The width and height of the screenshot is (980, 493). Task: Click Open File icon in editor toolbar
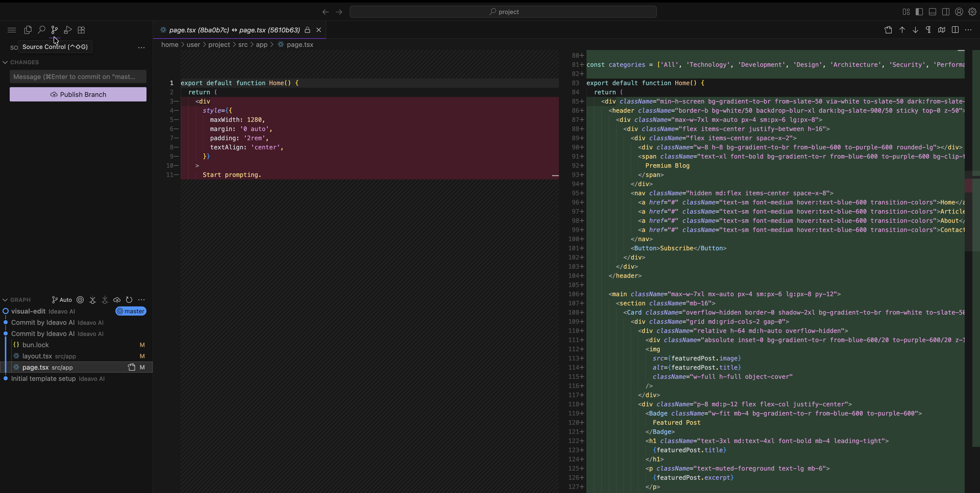pos(888,30)
